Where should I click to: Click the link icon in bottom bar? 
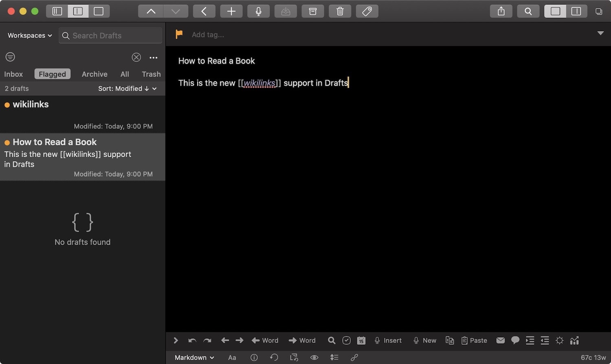(x=354, y=357)
